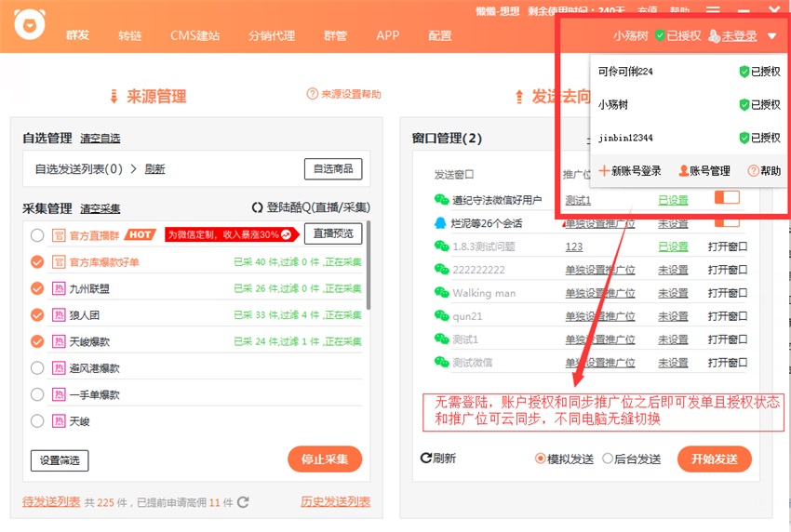Toggle switch for 遵纪守法微信好用户
Screen dimensions: 791x532
(727, 197)
